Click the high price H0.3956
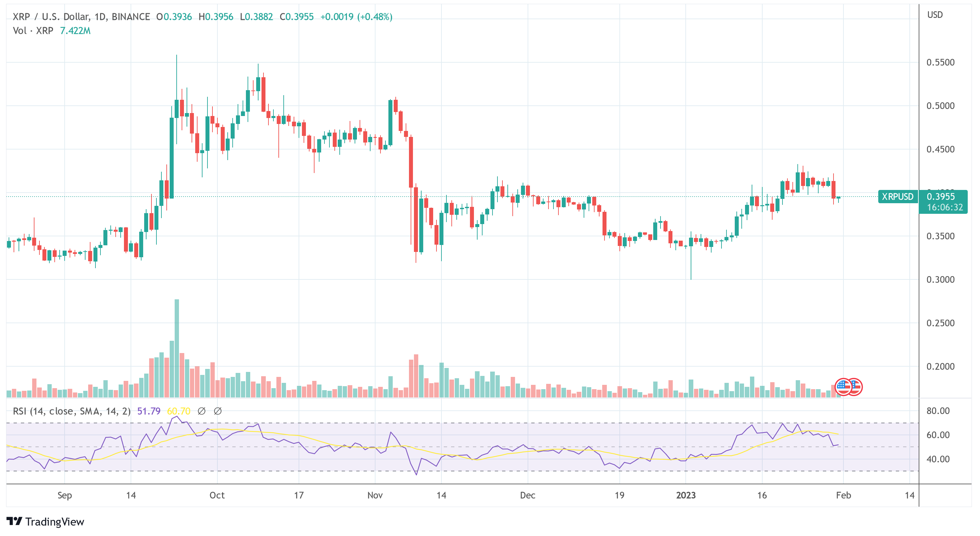Image resolution: width=980 pixels, height=536 pixels. pyautogui.click(x=216, y=17)
